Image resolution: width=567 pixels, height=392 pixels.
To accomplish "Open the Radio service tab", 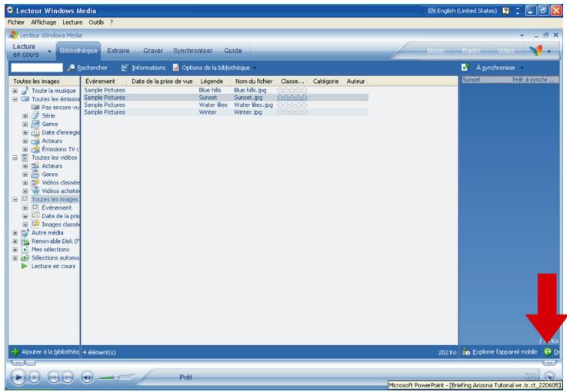I will tap(471, 51).
